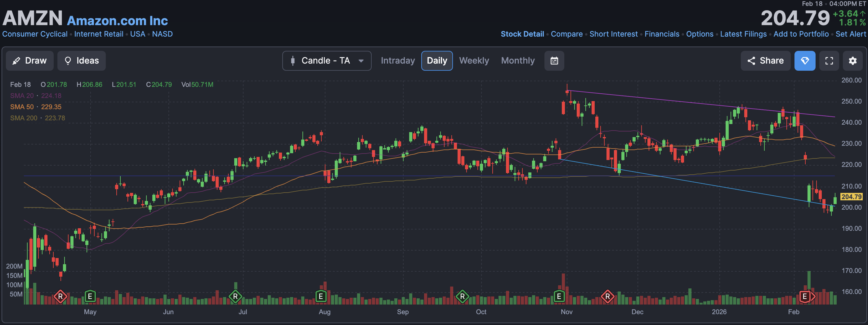Click the NASD exchange link

162,34
